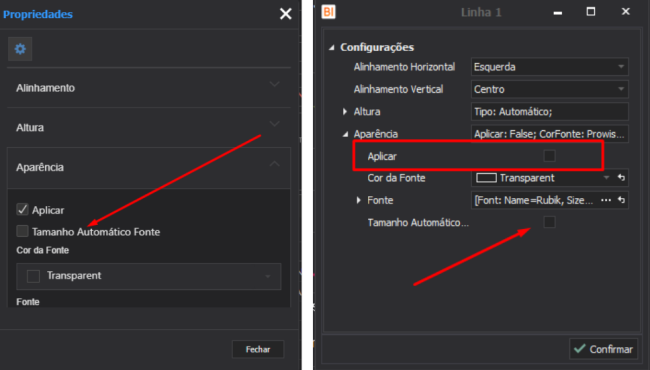Click Altura value field Tipo: Automático
650x370 pixels.
point(550,111)
